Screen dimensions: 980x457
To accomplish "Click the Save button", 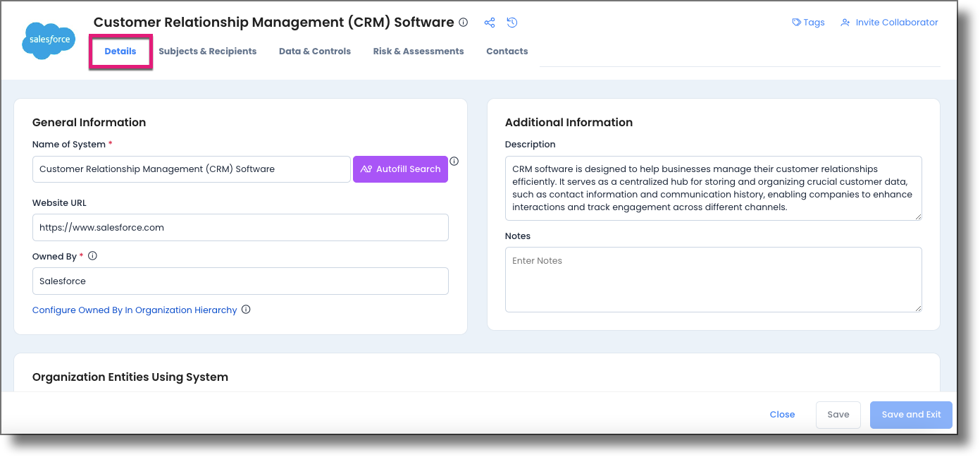I will (838, 415).
